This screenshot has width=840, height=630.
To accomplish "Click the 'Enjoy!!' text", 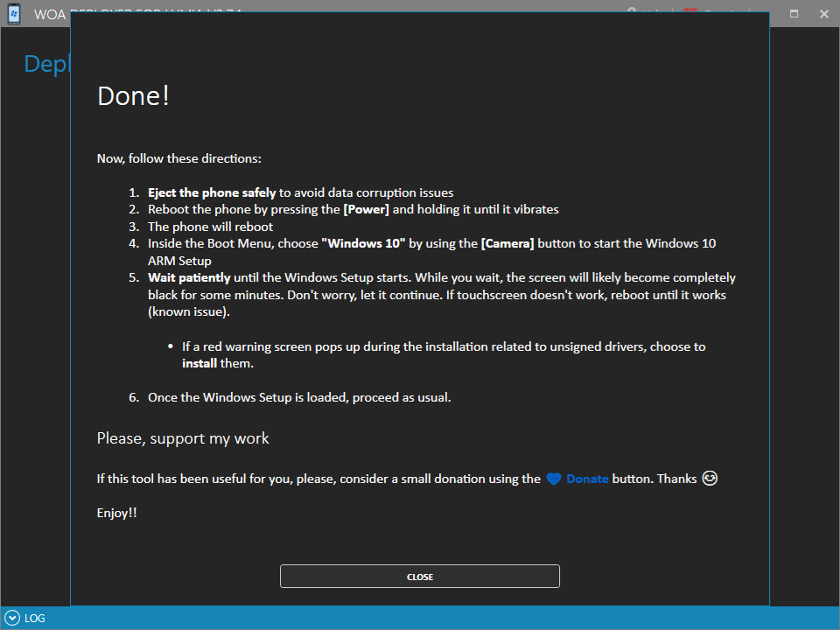I will 116,514.
